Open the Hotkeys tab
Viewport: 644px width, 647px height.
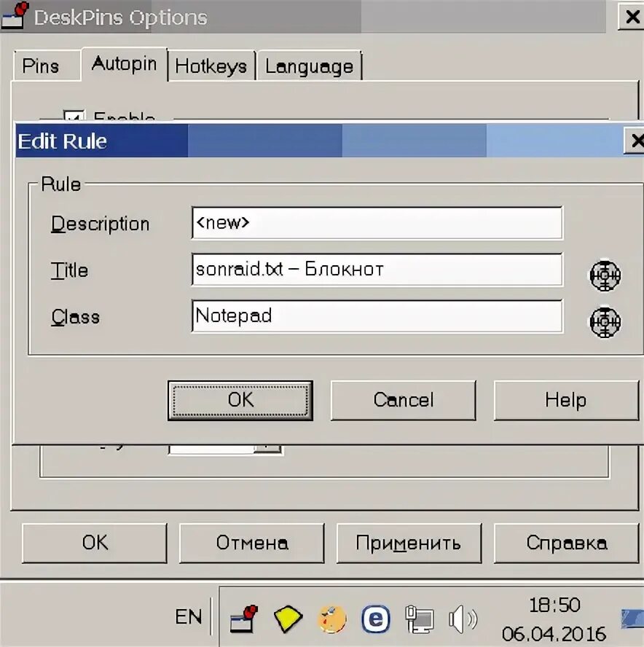click(211, 66)
